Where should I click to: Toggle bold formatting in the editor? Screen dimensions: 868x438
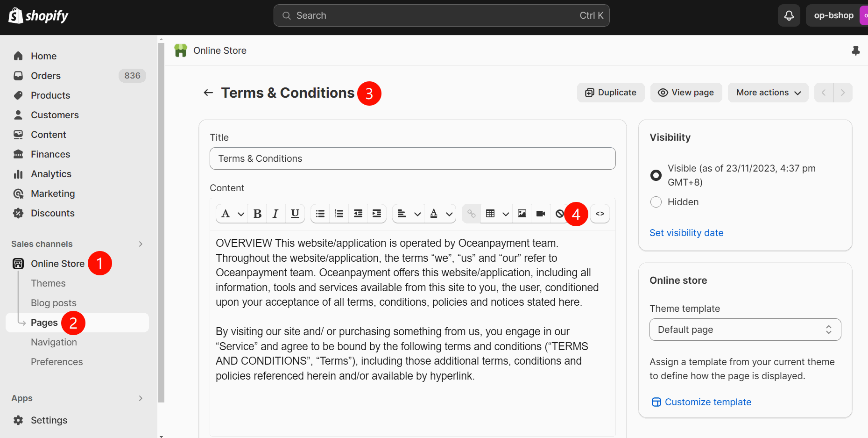(257, 214)
